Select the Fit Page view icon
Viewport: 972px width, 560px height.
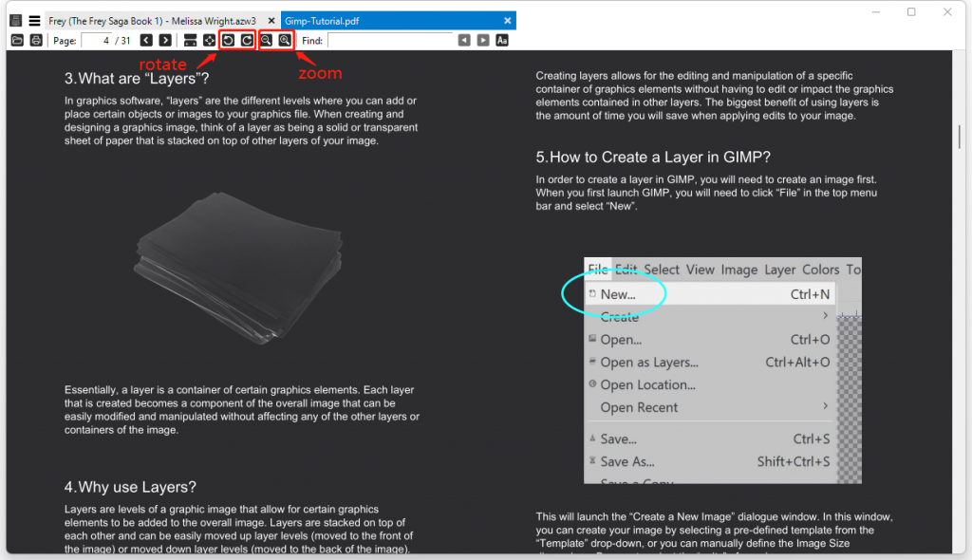tap(209, 41)
